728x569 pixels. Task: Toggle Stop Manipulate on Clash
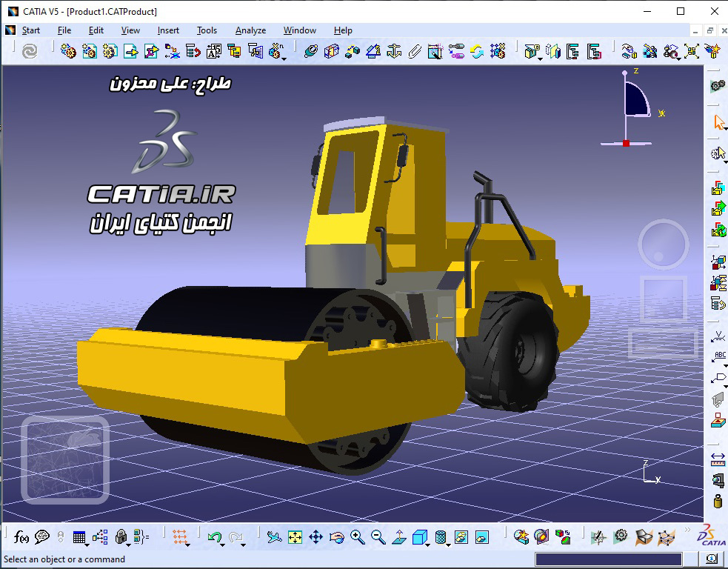(712, 51)
